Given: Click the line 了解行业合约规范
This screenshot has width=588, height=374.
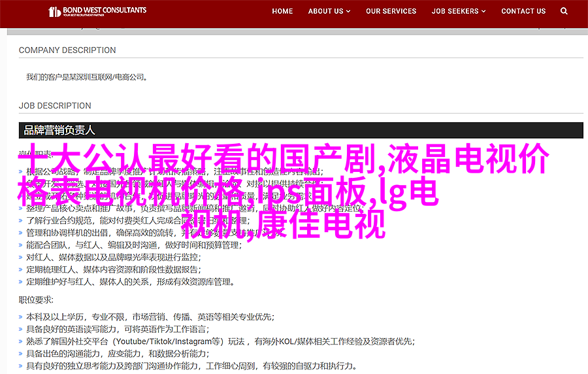Looking at the screenshot, I should pos(139,220).
